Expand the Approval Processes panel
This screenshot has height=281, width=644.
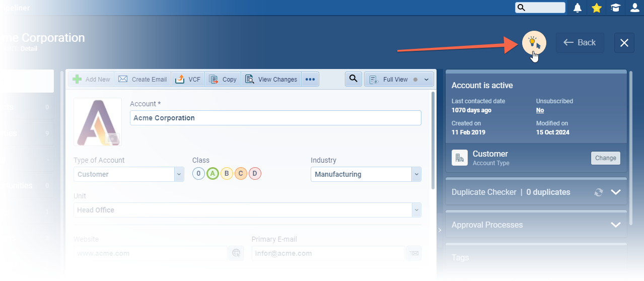click(616, 225)
